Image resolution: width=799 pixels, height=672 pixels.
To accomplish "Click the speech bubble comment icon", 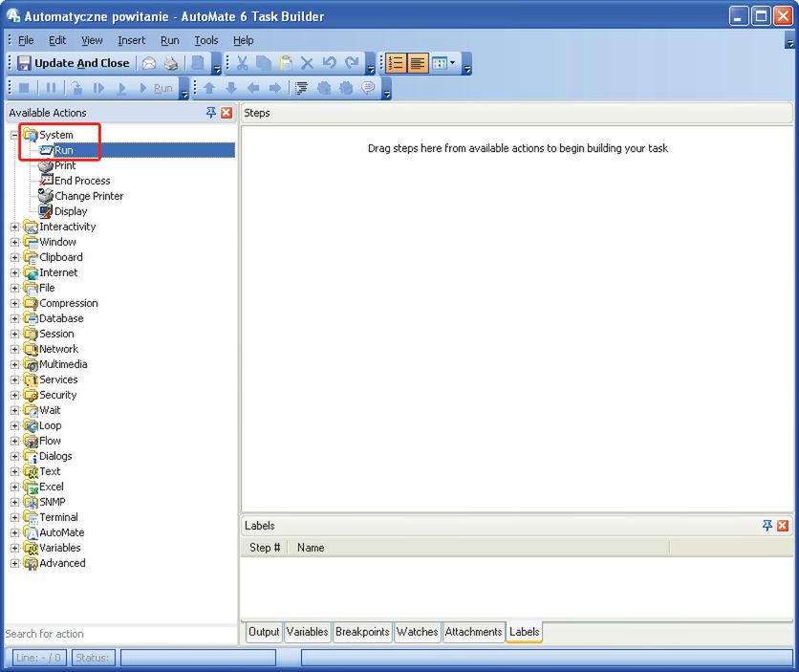I will coord(368,88).
